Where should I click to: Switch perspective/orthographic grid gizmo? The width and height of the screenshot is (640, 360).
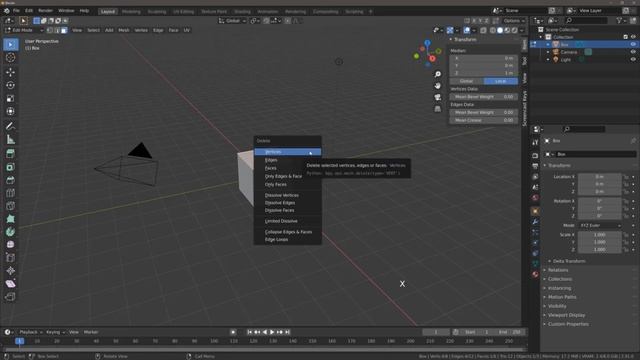pos(438,109)
